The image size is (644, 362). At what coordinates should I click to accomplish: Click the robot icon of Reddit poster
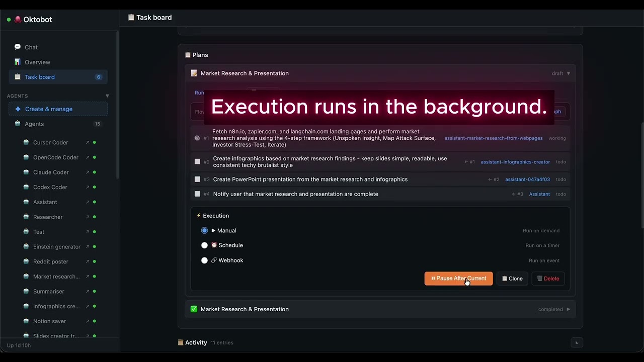click(26, 261)
